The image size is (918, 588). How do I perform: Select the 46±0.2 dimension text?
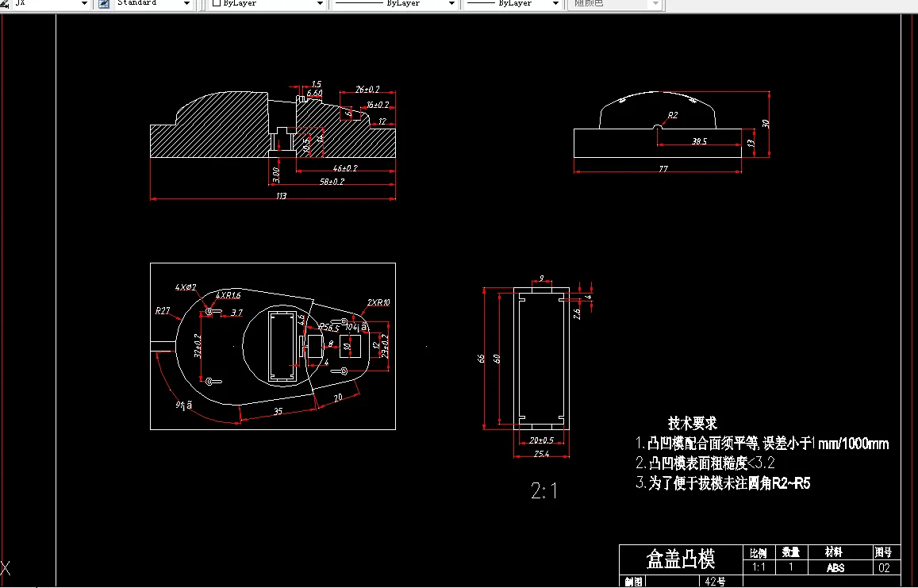pyautogui.click(x=345, y=168)
